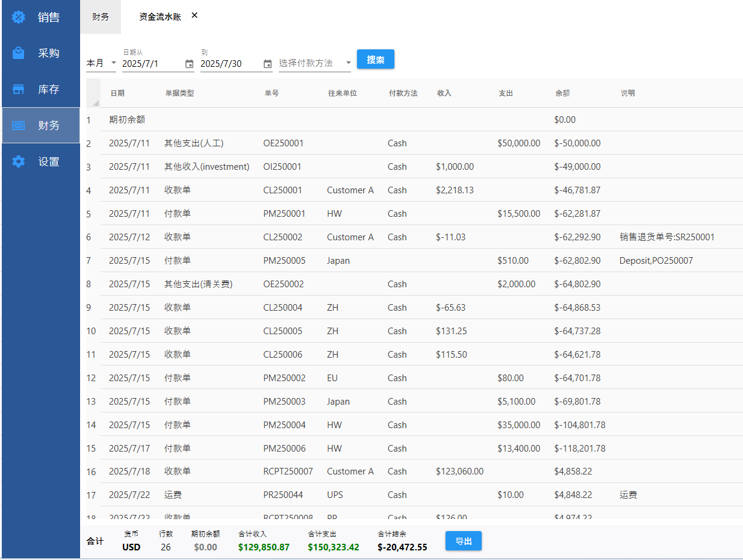The height and width of the screenshot is (560, 743).
Task: Click the purchasing shopping bag icon
Action: point(19,53)
